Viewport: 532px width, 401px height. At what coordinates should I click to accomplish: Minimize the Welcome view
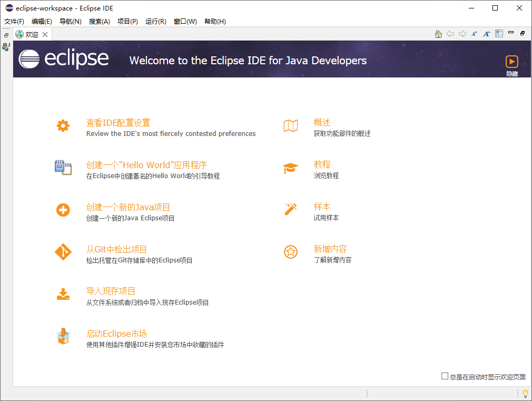tap(511, 33)
